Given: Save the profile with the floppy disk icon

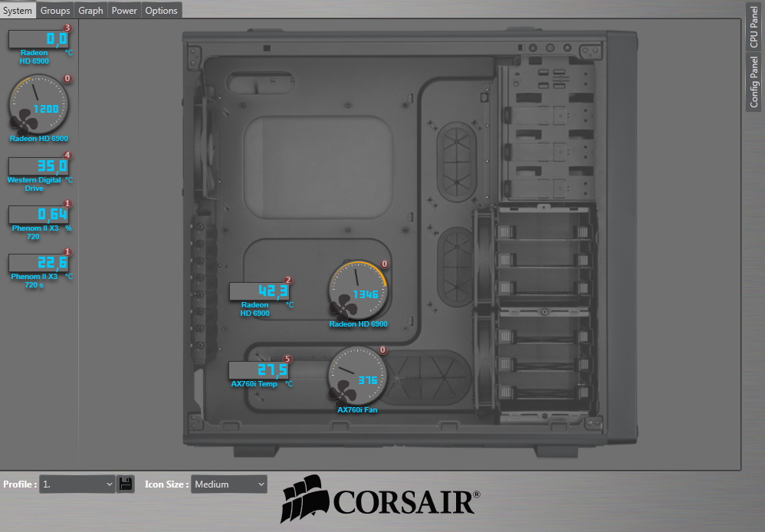Looking at the screenshot, I should tap(126, 484).
